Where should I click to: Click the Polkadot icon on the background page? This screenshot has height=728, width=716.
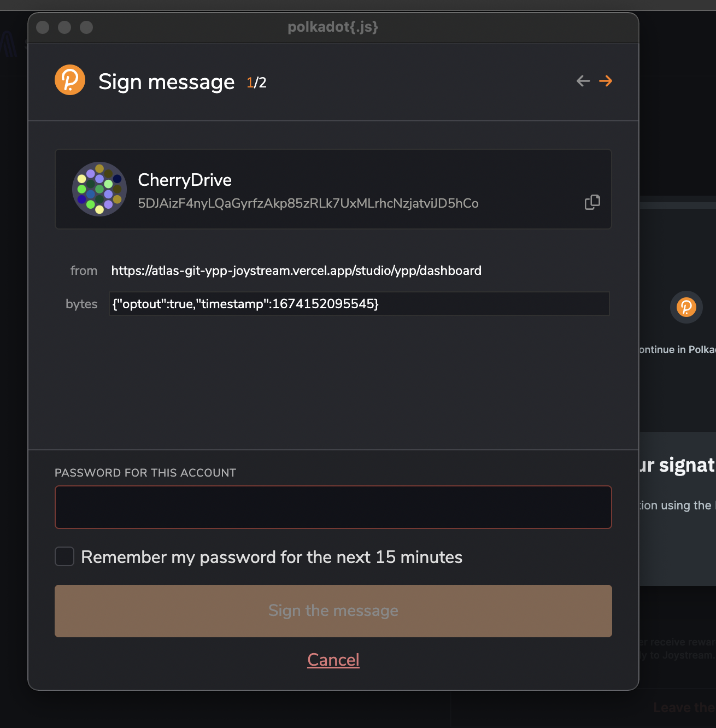[x=686, y=307]
